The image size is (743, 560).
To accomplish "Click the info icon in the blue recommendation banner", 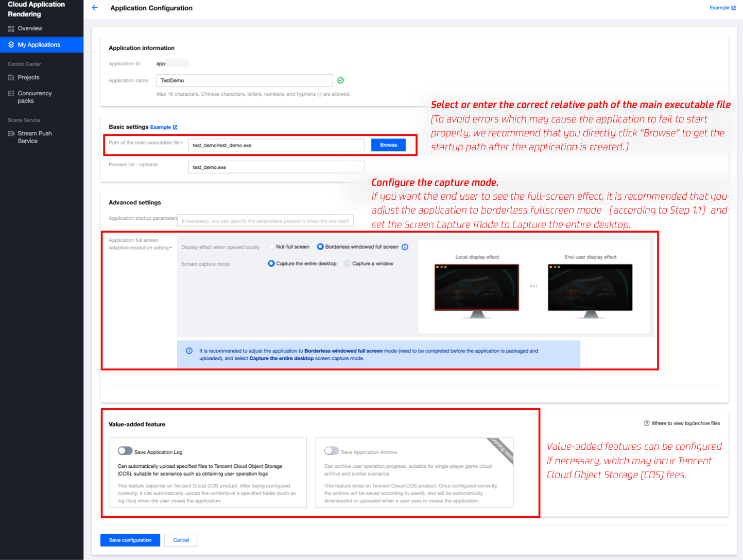I will pyautogui.click(x=189, y=351).
